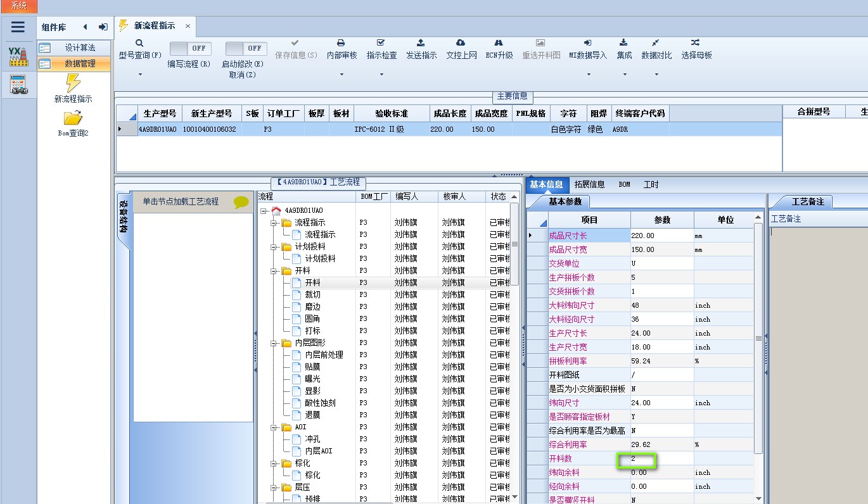Select the 曝光 process step
This screenshot has height=504, width=868.
[312, 379]
